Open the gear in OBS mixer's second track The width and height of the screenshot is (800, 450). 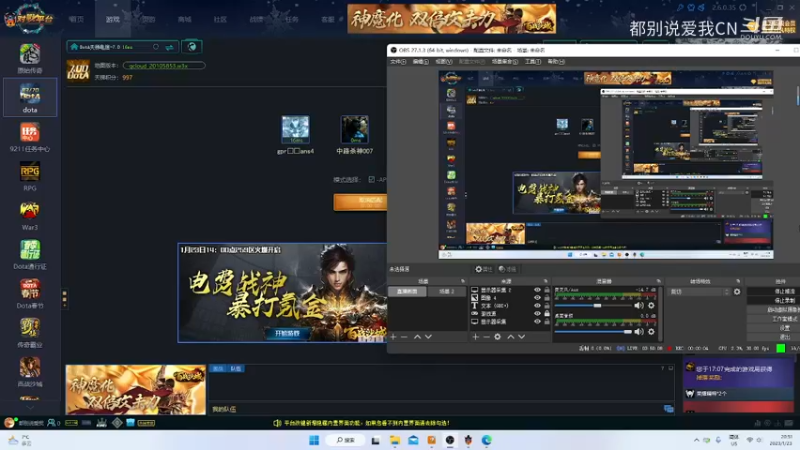click(x=651, y=332)
